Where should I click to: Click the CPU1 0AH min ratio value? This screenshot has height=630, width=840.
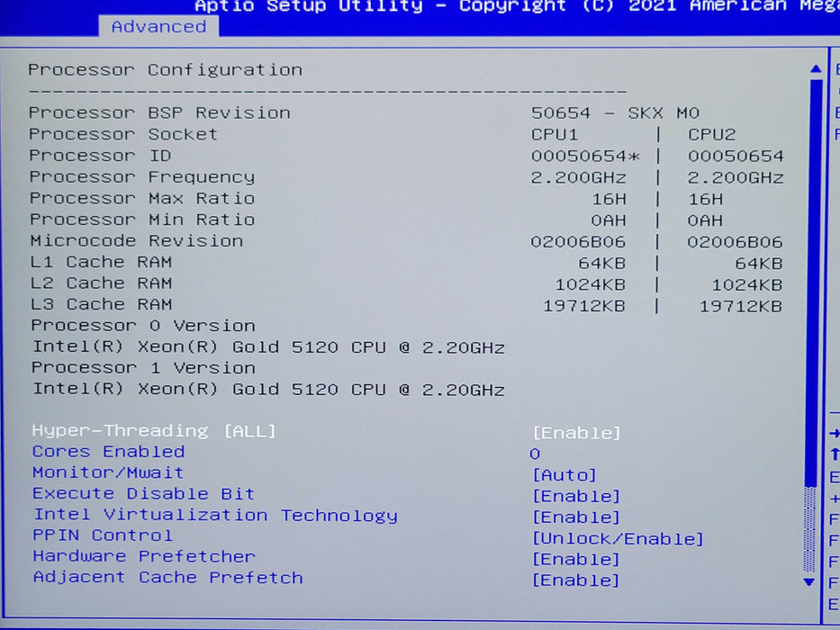[x=609, y=220]
